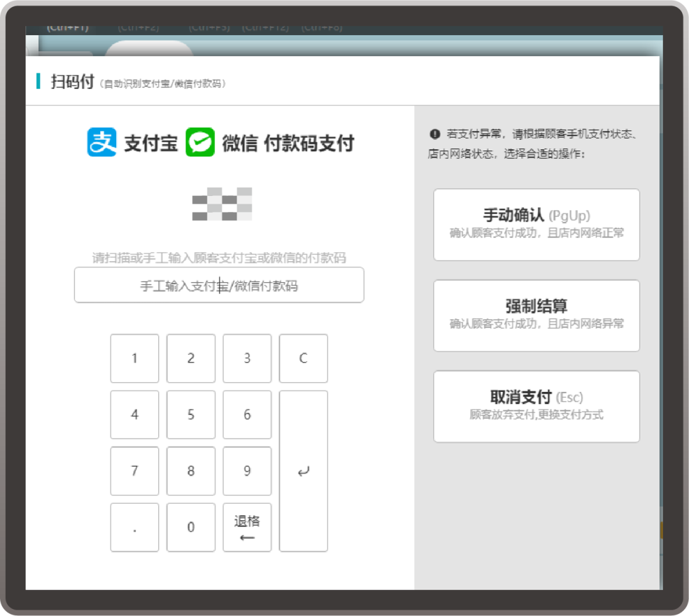
Task: Click the 若支付异常 notice text
Action: click(x=533, y=144)
